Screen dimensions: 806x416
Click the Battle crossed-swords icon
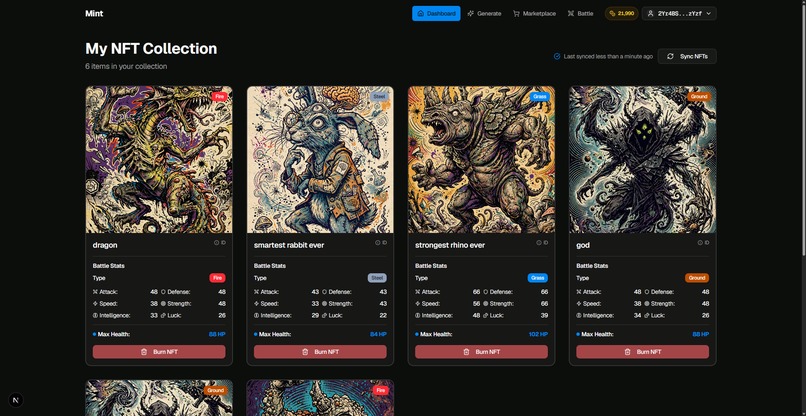point(571,13)
